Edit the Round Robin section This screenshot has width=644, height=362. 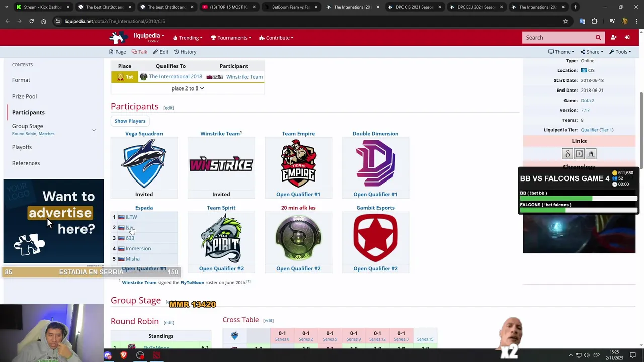click(x=169, y=323)
